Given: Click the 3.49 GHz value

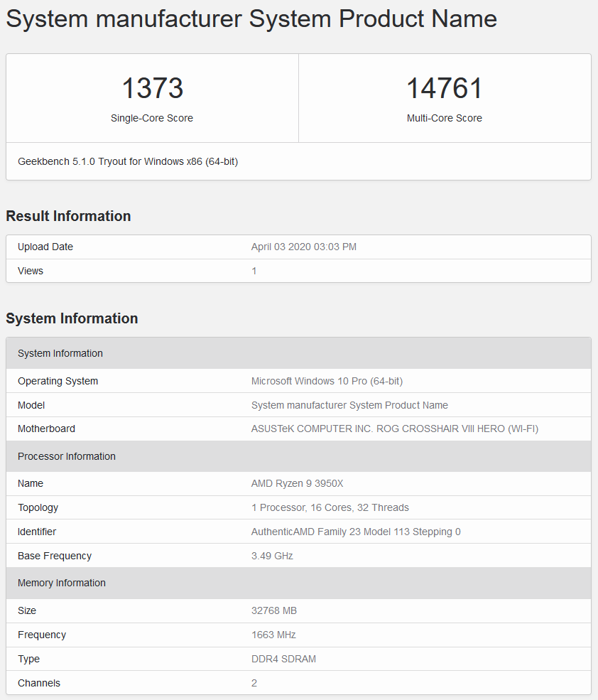Looking at the screenshot, I should (x=272, y=556).
